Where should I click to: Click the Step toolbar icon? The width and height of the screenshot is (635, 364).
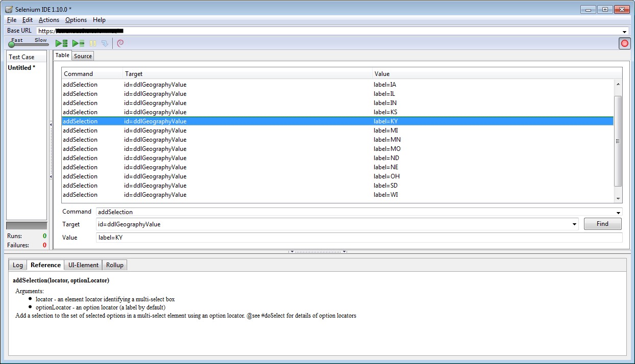pos(105,43)
